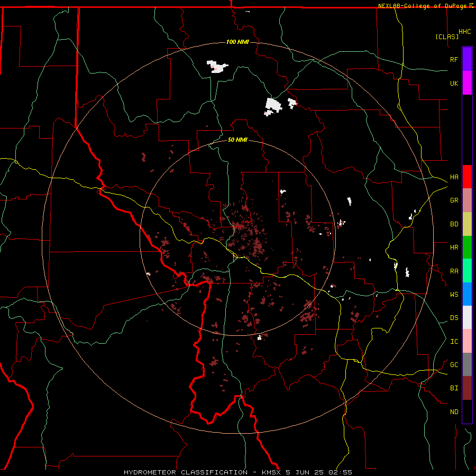Image resolution: width=476 pixels, height=476 pixels.
Task: Click the RF purple legend swatch
Action: click(467, 59)
